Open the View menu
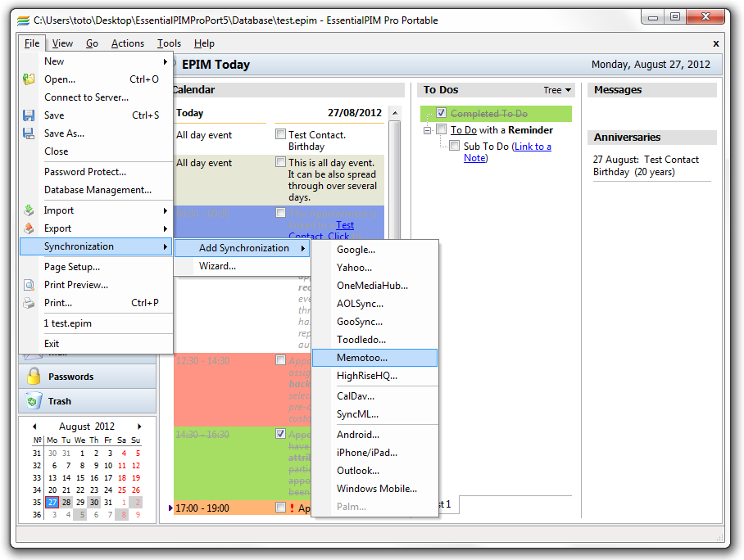This screenshot has height=560, width=744. click(62, 43)
